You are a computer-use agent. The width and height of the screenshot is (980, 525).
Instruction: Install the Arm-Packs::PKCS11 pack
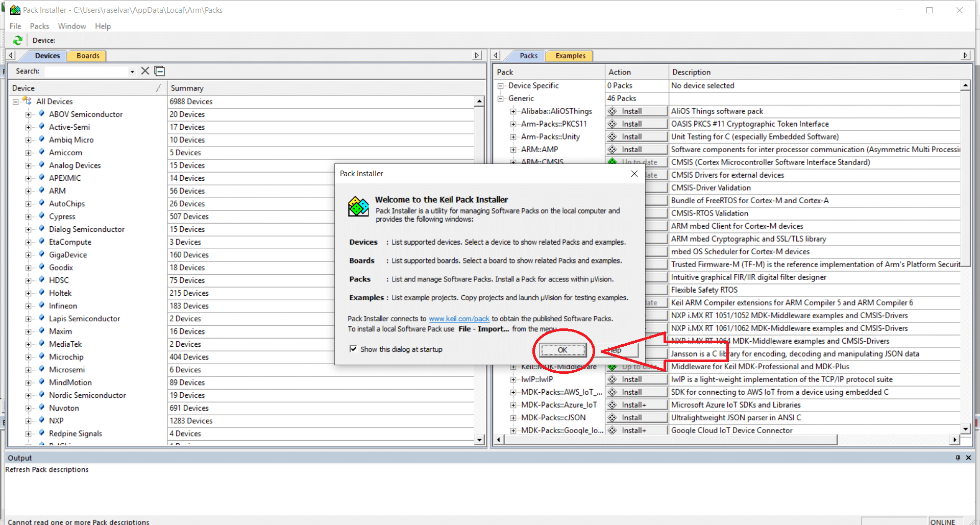[x=636, y=124]
